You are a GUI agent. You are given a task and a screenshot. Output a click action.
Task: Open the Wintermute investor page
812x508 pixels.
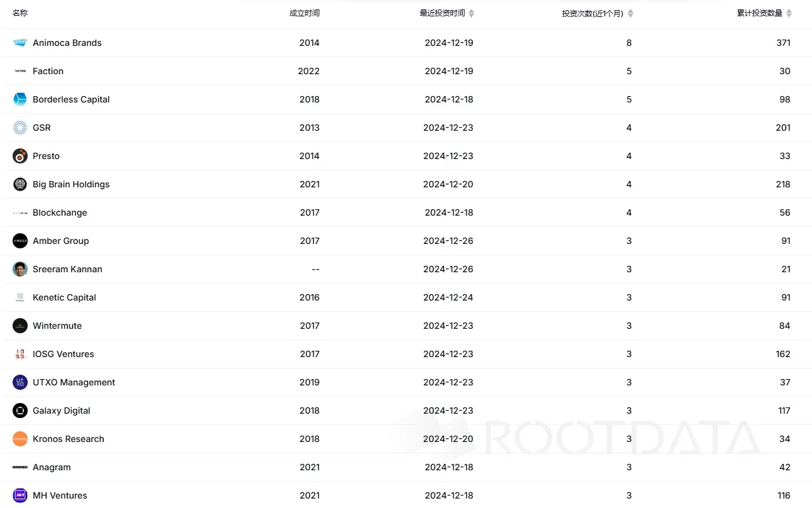pos(57,326)
